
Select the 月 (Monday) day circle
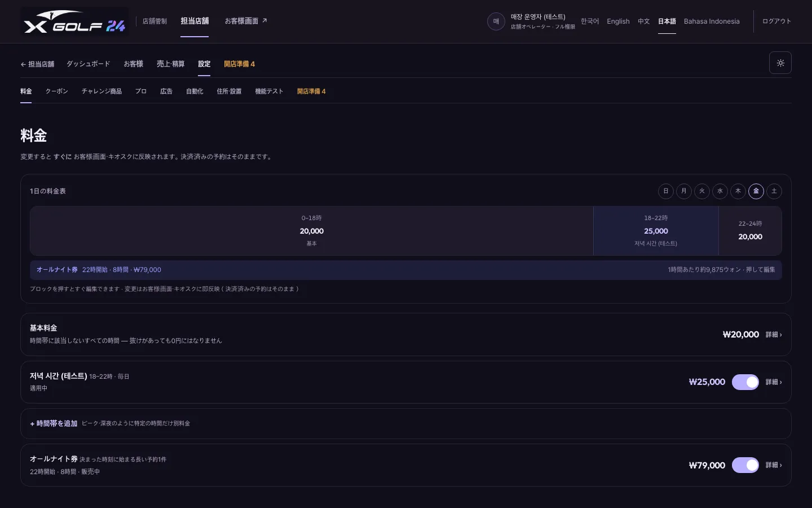point(684,191)
